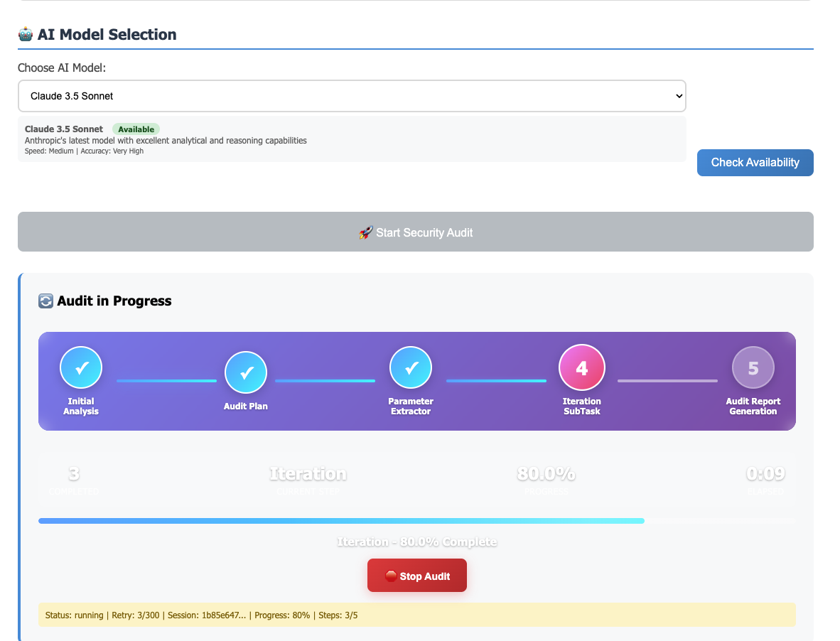Screen dimensions: 840x641
Task: Click the robot icon beside AI Model Selection
Action: point(26,34)
